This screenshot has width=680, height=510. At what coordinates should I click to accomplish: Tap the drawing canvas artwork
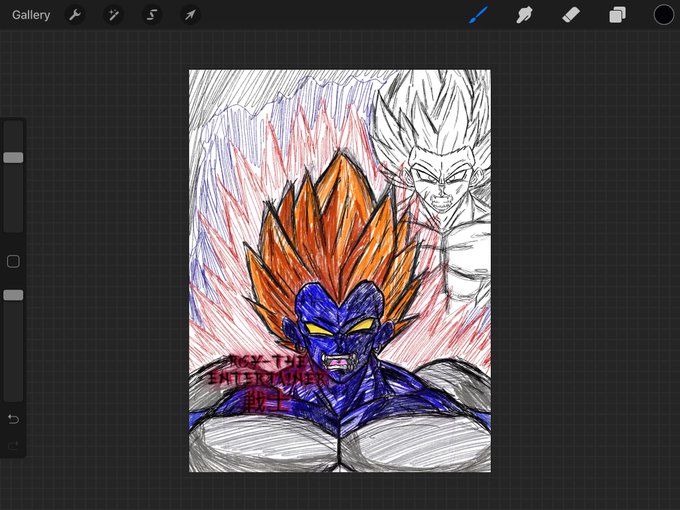[340, 271]
